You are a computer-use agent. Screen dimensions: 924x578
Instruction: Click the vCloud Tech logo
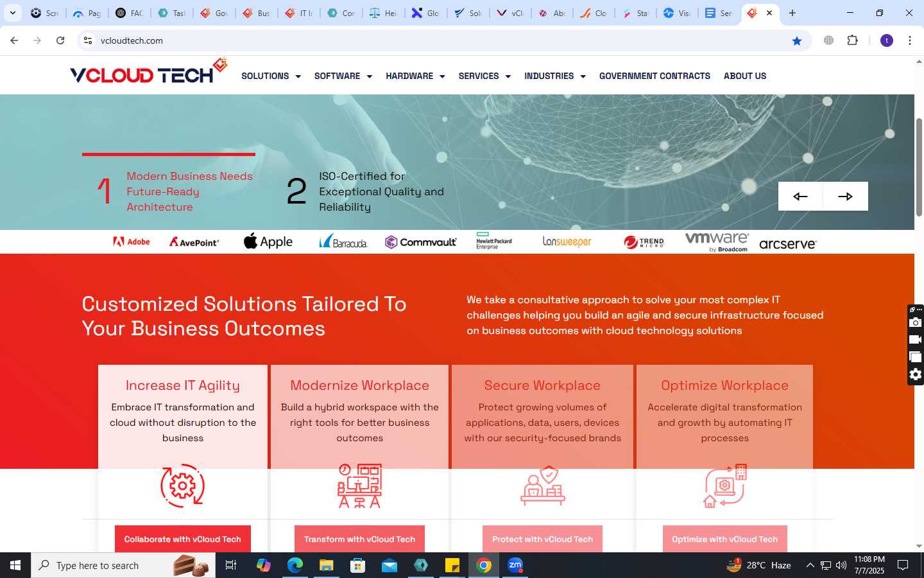pyautogui.click(x=148, y=72)
